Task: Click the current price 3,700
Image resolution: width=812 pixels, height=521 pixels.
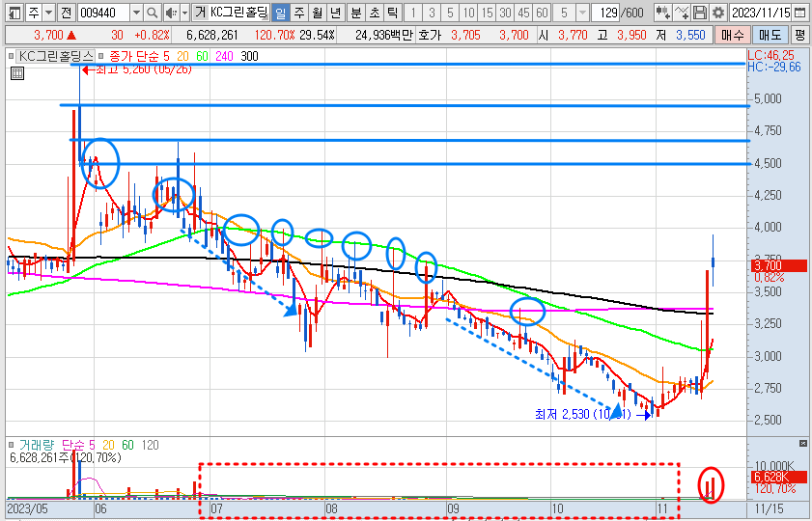Action: click(48, 35)
